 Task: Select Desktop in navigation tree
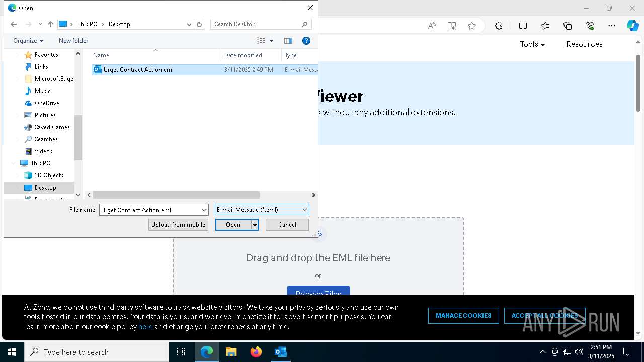(45, 188)
